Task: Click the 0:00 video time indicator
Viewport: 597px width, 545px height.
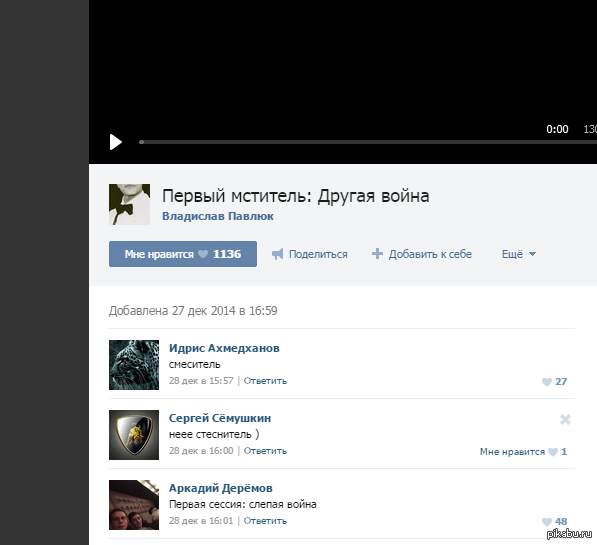Action: [x=557, y=129]
